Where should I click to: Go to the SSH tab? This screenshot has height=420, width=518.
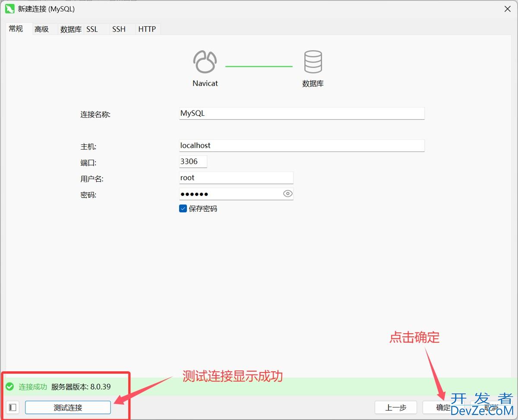[x=119, y=29]
